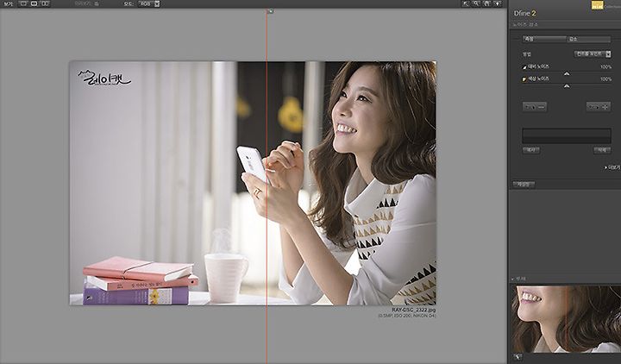Screen dimensions: 621x364
Task: Switch to the right reduce tab
Action: [588, 39]
